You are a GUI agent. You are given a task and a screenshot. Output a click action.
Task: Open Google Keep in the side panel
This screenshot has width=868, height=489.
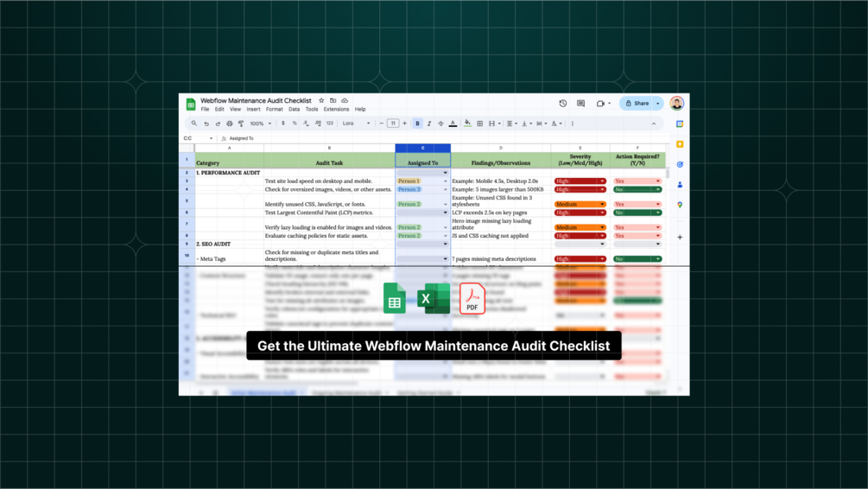[x=680, y=144]
